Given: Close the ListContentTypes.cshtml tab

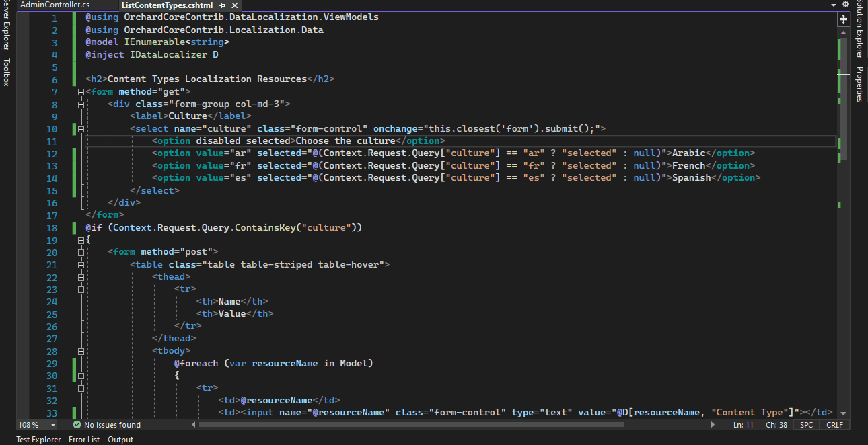Looking at the screenshot, I should pyautogui.click(x=233, y=5).
